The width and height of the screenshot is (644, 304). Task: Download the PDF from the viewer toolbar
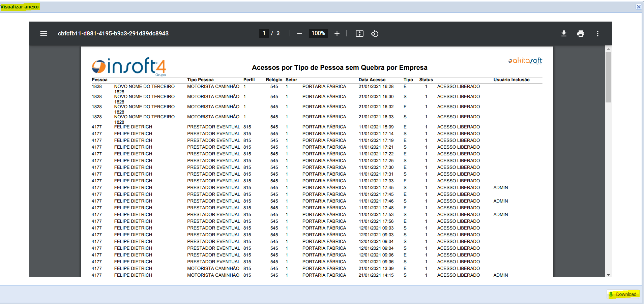pyautogui.click(x=564, y=34)
